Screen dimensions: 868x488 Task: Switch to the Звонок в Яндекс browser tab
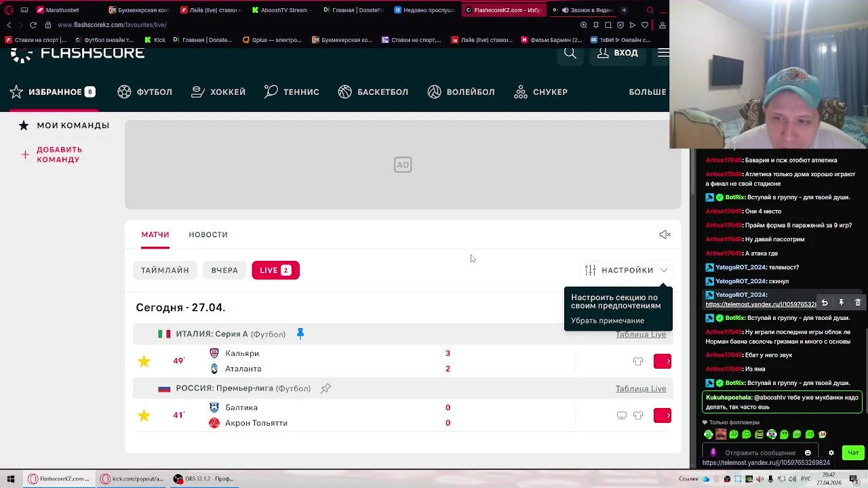click(x=583, y=10)
